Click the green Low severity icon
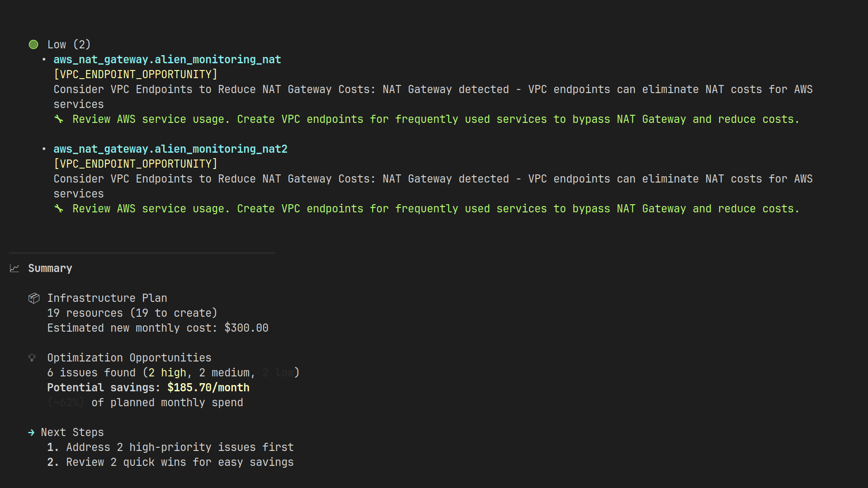 point(34,44)
